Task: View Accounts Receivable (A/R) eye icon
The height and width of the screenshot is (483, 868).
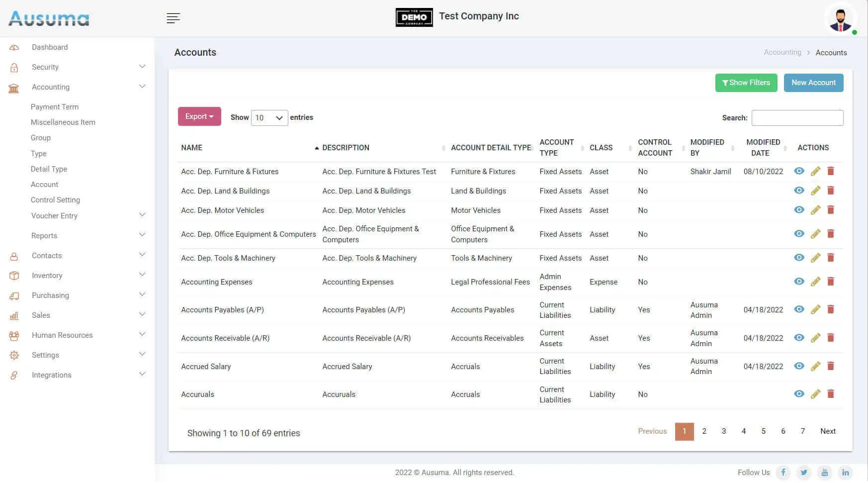Action: coord(799,338)
